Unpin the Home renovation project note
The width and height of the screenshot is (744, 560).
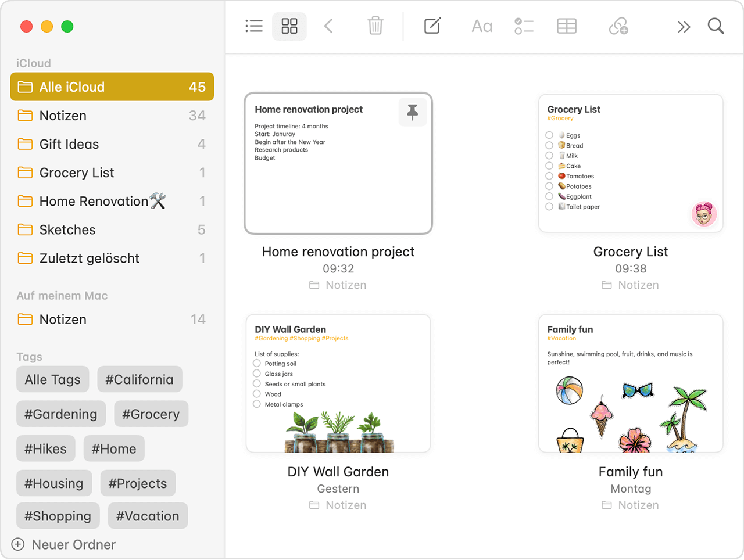[x=413, y=112]
